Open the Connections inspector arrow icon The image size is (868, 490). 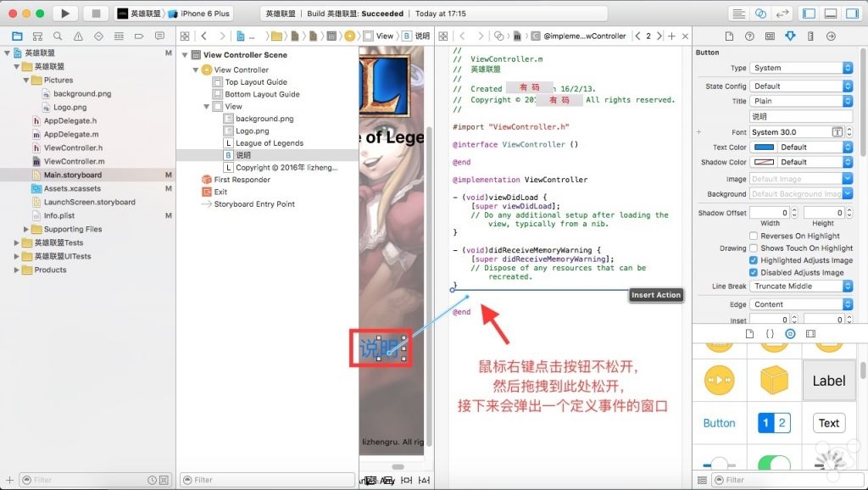(x=831, y=36)
